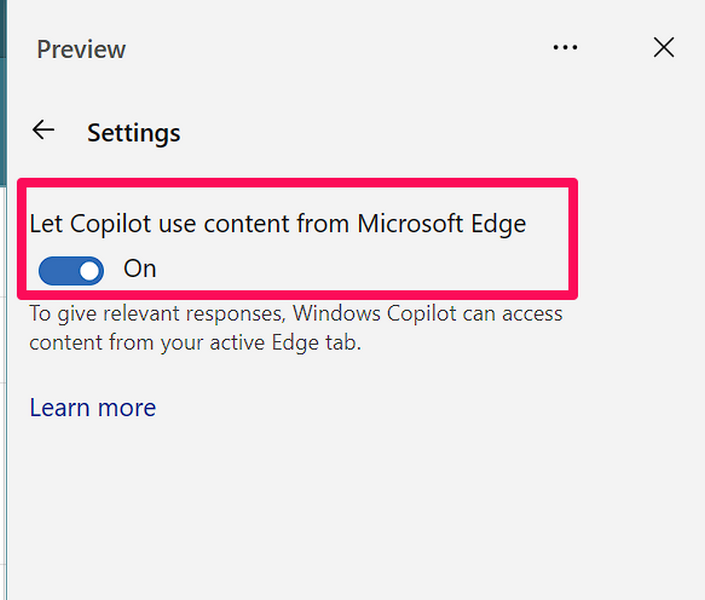The image size is (705, 600).
Task: Click the blue track of the toggle switch
Action: [x=56, y=270]
